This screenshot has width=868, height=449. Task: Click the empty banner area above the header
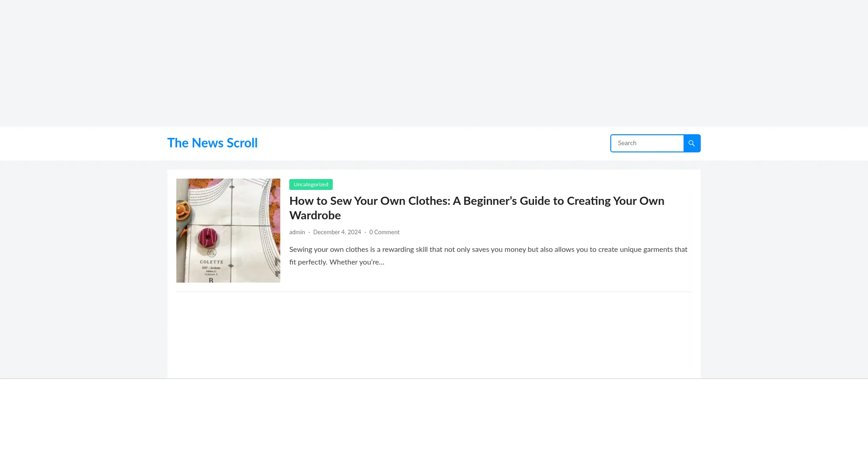(434, 63)
